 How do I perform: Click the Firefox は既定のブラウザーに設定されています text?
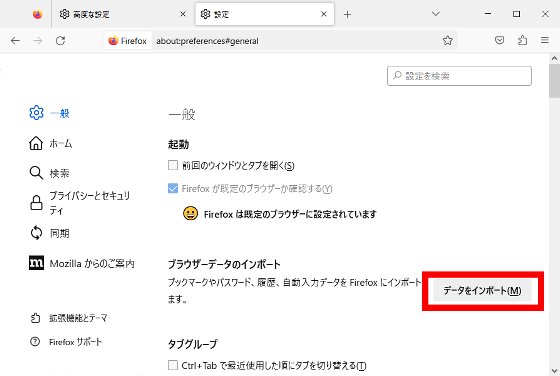point(290,214)
